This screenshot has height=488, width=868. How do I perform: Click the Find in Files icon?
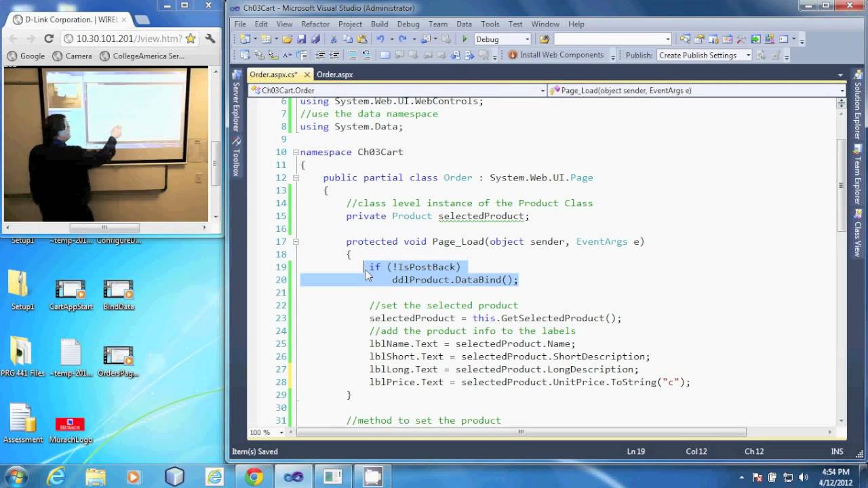point(545,39)
